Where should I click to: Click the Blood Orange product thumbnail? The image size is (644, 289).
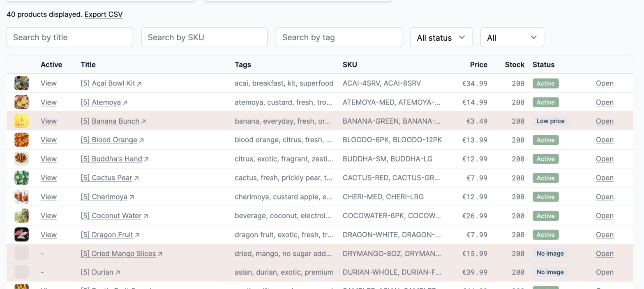click(x=21, y=140)
